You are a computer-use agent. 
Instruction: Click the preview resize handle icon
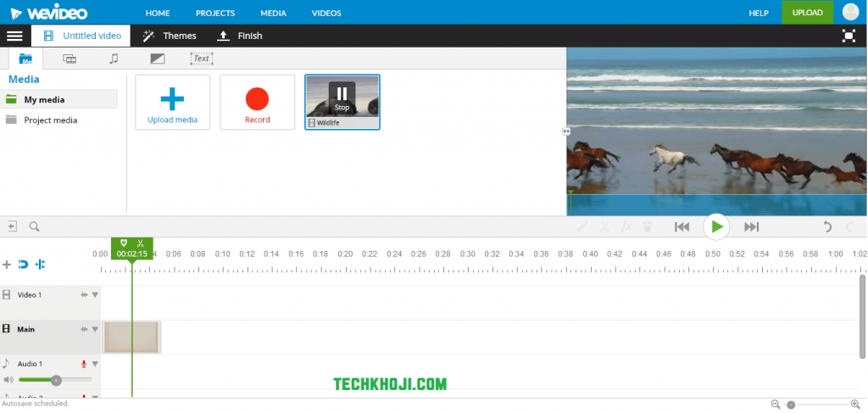point(565,131)
